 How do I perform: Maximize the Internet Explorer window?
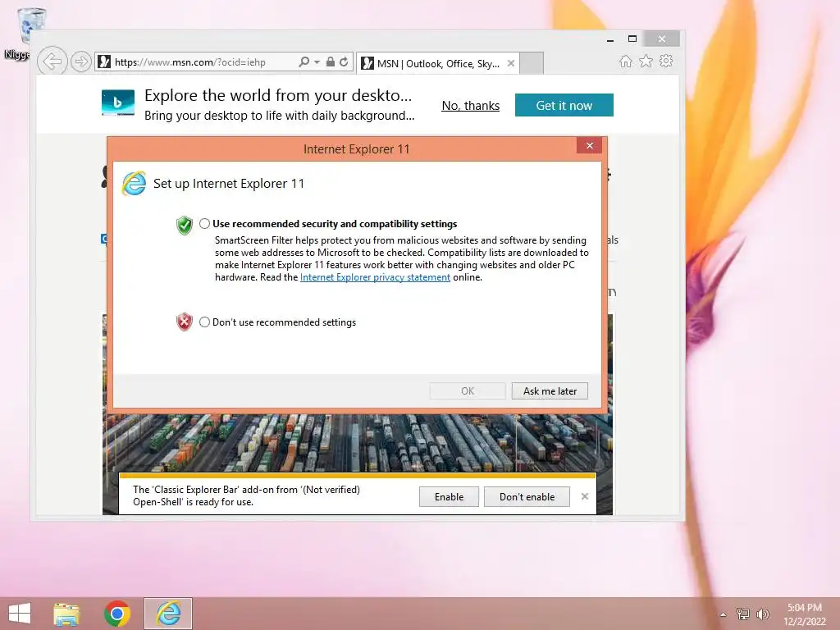pos(632,39)
